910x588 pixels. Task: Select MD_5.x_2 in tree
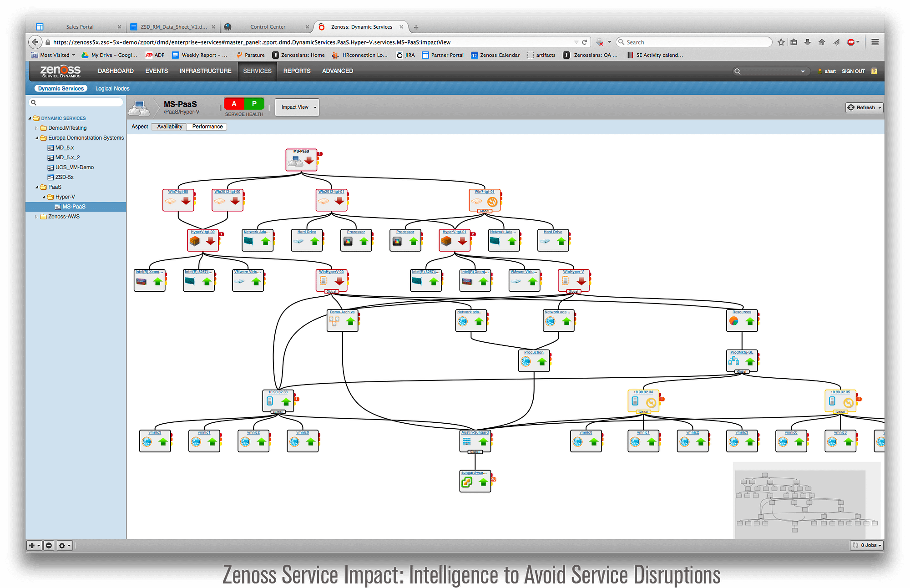click(67, 157)
